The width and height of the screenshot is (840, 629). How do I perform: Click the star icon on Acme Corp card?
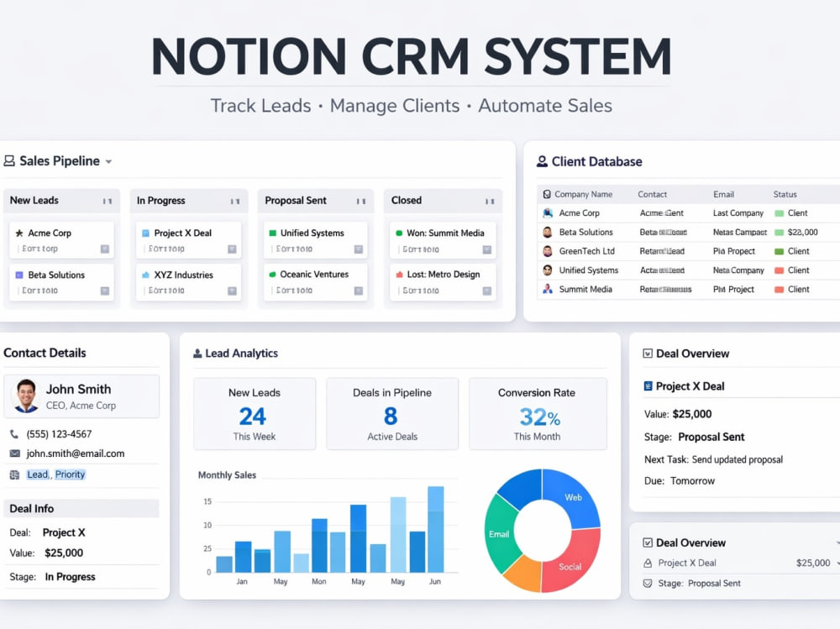(19, 233)
